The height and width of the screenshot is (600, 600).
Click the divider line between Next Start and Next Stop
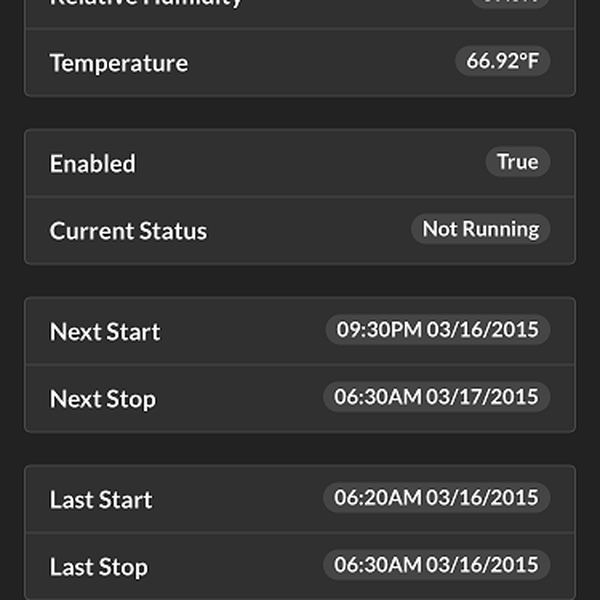300,365
